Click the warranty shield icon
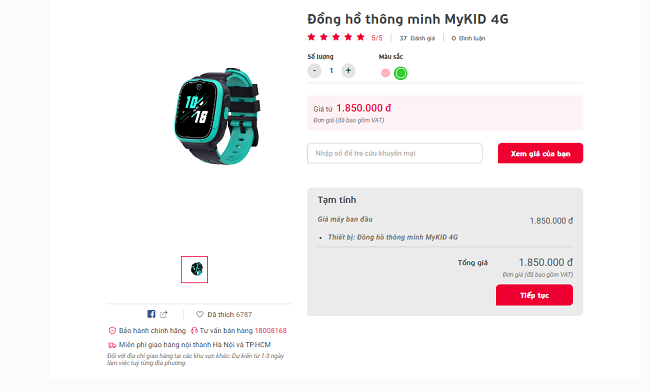 (112, 331)
